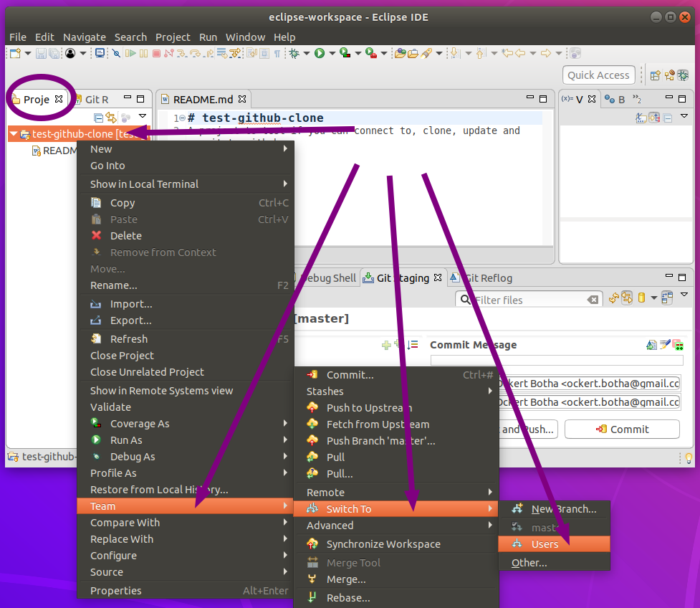Switch to the Git R repositories tab
700x608 pixels.
point(92,100)
